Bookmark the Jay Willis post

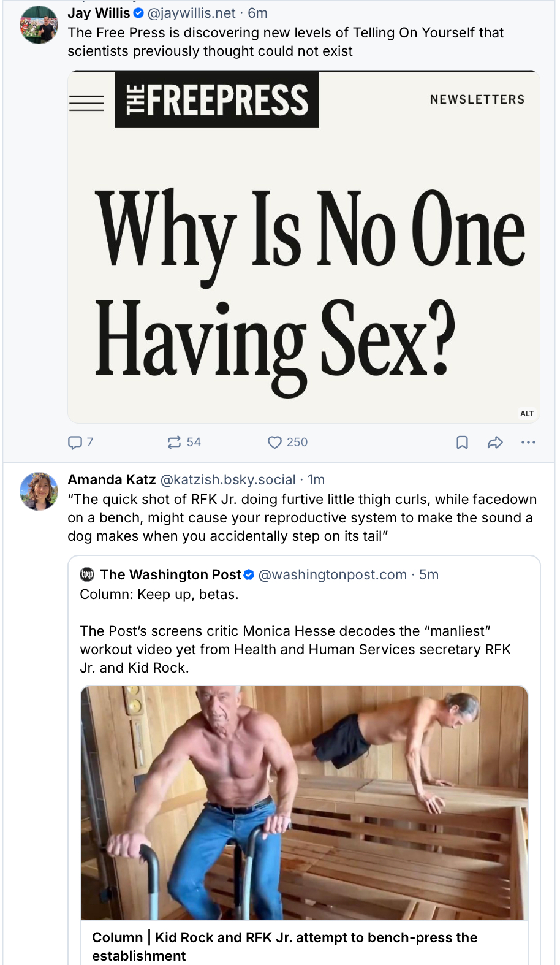pos(463,442)
